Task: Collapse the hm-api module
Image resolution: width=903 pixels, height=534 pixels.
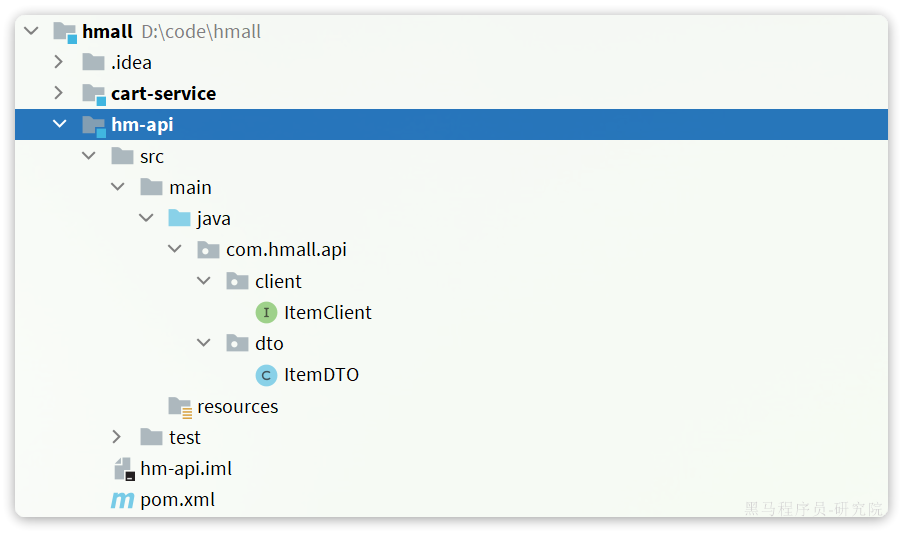Action: (59, 125)
